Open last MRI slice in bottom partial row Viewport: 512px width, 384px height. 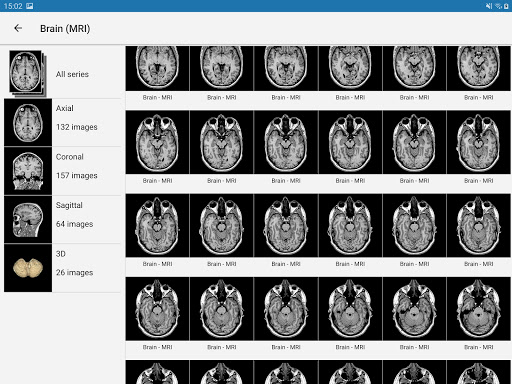(478, 372)
